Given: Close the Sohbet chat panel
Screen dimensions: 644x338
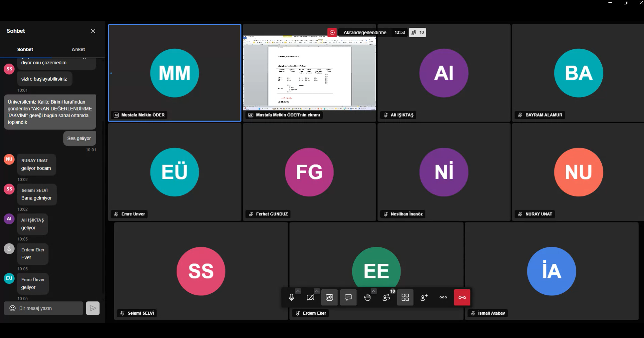Looking at the screenshot, I should [x=93, y=31].
